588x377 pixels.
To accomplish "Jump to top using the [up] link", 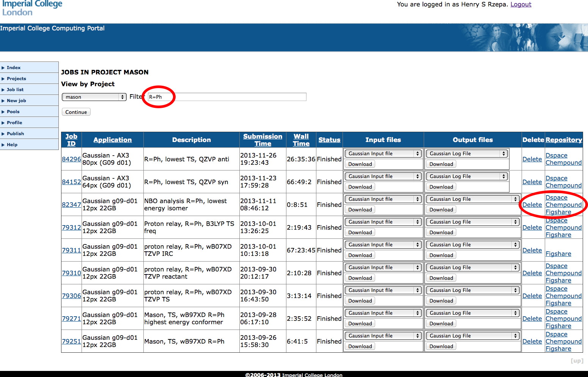I will pyautogui.click(x=577, y=361).
